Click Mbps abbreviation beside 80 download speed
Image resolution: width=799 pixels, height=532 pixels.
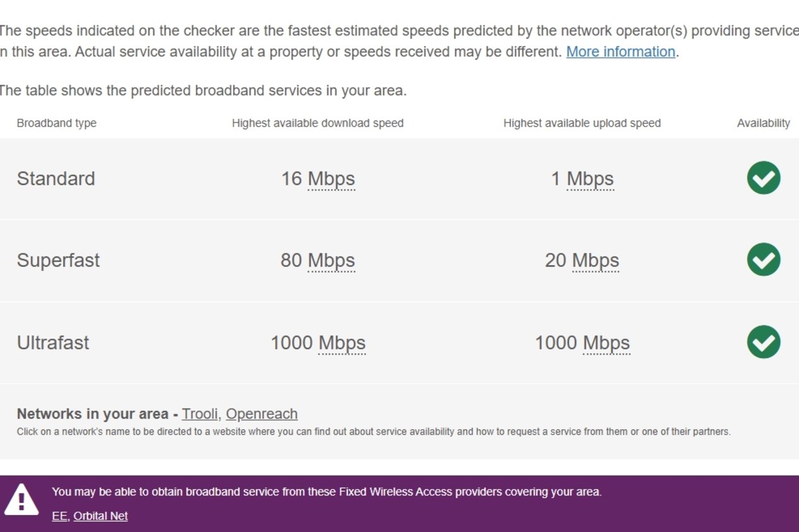pyautogui.click(x=332, y=261)
